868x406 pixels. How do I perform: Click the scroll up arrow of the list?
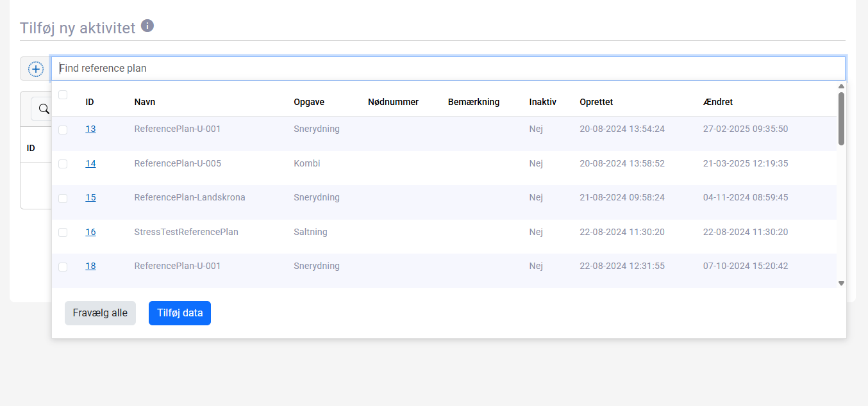pos(841,86)
